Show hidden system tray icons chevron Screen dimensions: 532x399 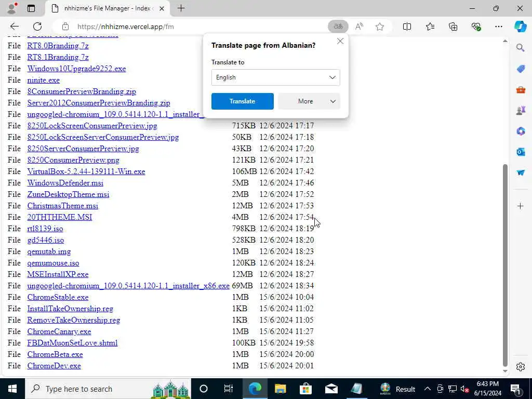pyautogui.click(x=428, y=389)
